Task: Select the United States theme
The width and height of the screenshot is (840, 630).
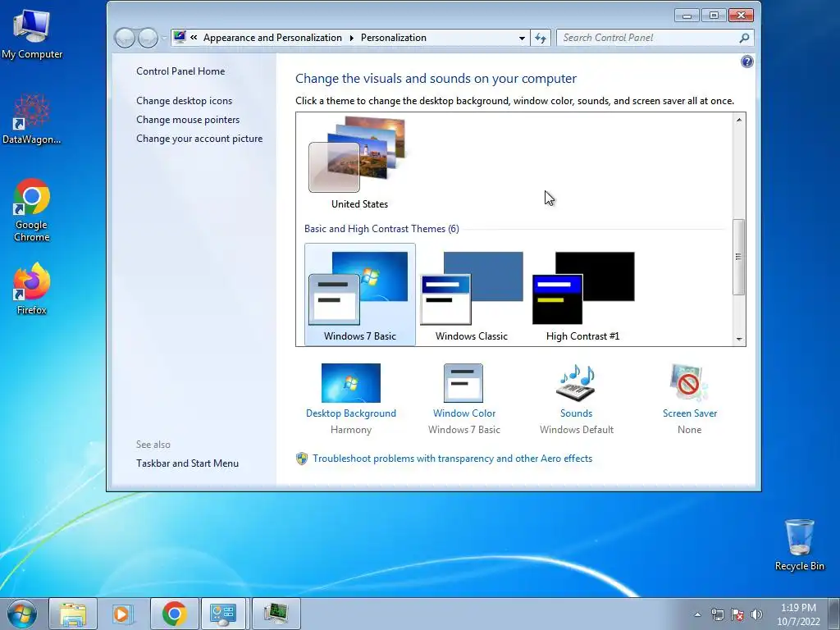Action: pos(359,162)
